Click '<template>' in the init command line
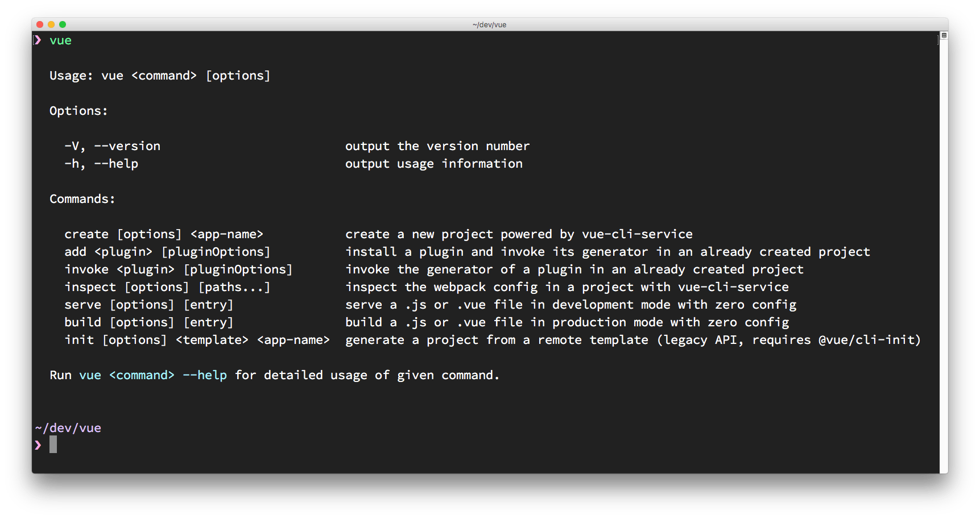The width and height of the screenshot is (980, 519). coord(212,340)
